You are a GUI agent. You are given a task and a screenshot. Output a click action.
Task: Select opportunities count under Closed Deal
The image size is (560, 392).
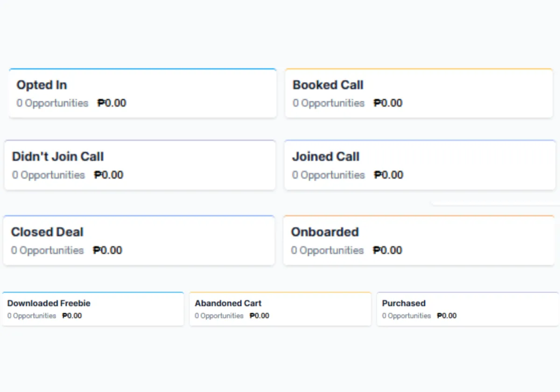(47, 251)
